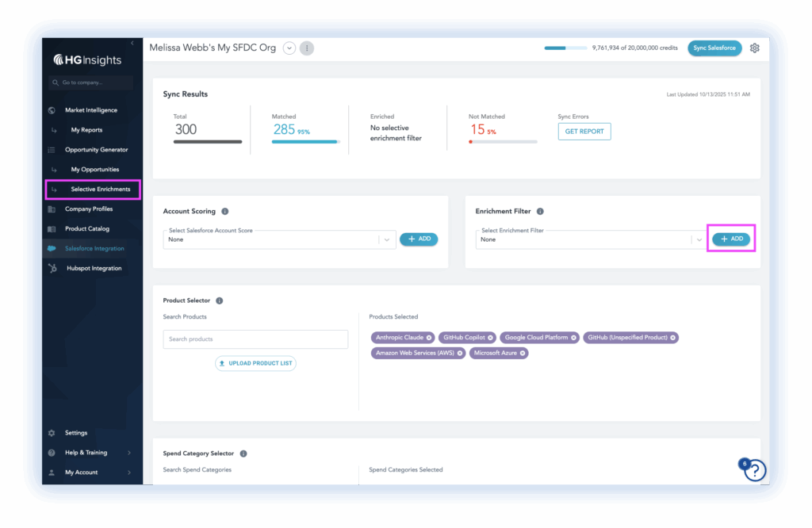Click the Enrichment Filter info icon
Viewport: 812px width, 528px height.
540,212
